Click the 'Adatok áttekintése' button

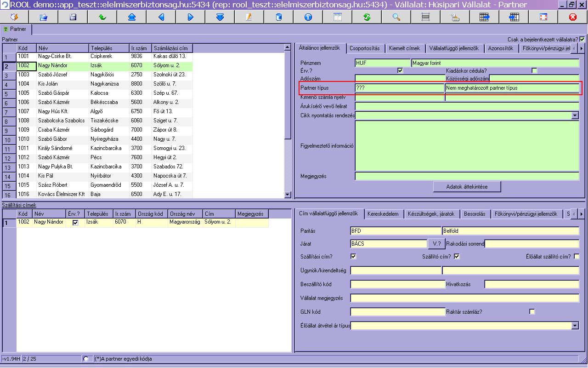467,187
